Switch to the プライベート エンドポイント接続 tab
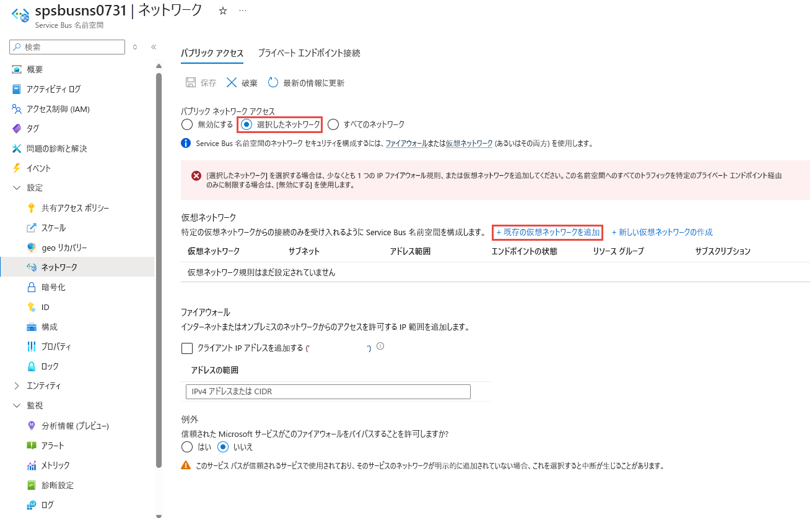This screenshot has width=812, height=518. pos(309,53)
